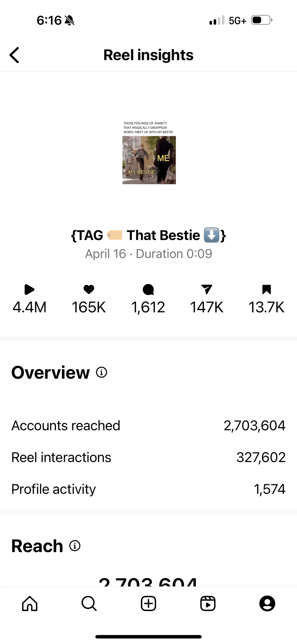Tap the Profile activity row

pos(148,489)
